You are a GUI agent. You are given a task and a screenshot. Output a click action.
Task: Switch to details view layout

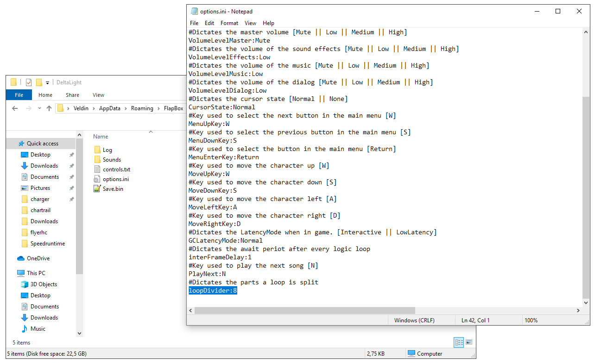(x=459, y=342)
